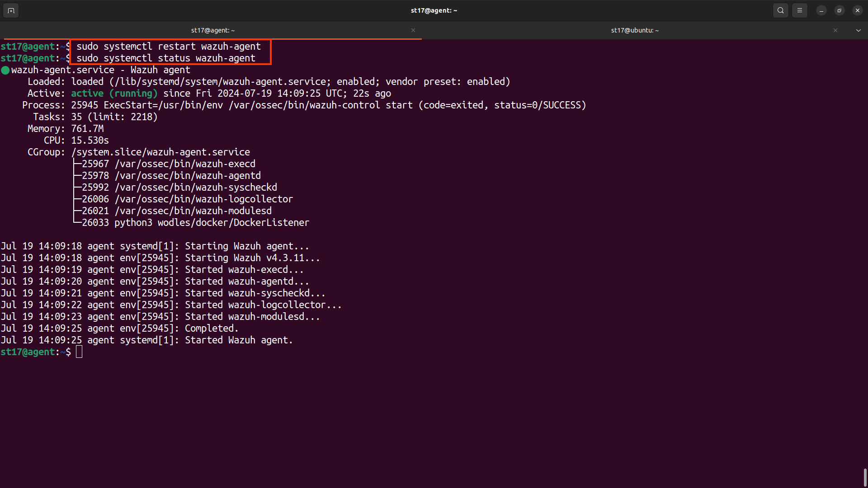The width and height of the screenshot is (868, 488).
Task: Click the 'Started wazuh-syscheckd...' log line
Action: point(163,293)
